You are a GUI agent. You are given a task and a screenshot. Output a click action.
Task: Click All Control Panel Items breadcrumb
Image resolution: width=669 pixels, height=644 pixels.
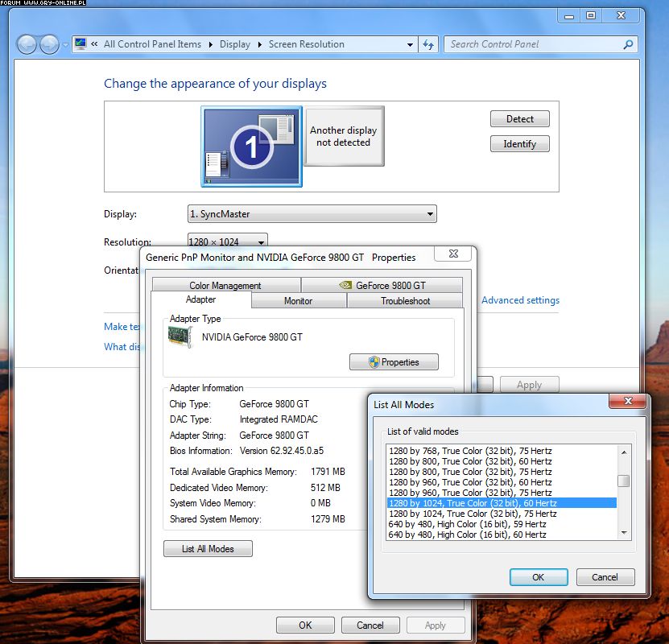(x=152, y=44)
